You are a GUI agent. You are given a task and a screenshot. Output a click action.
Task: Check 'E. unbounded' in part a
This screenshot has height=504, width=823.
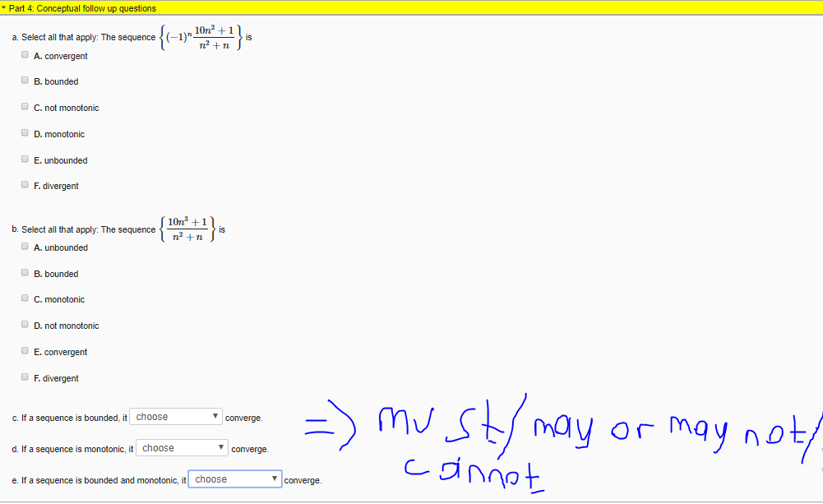tap(25, 159)
